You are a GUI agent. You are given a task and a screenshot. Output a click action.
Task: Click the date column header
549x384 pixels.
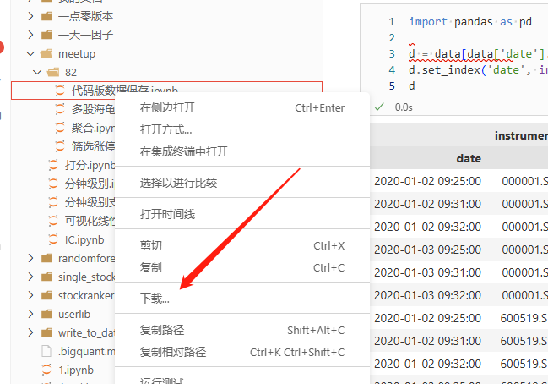[x=468, y=158]
